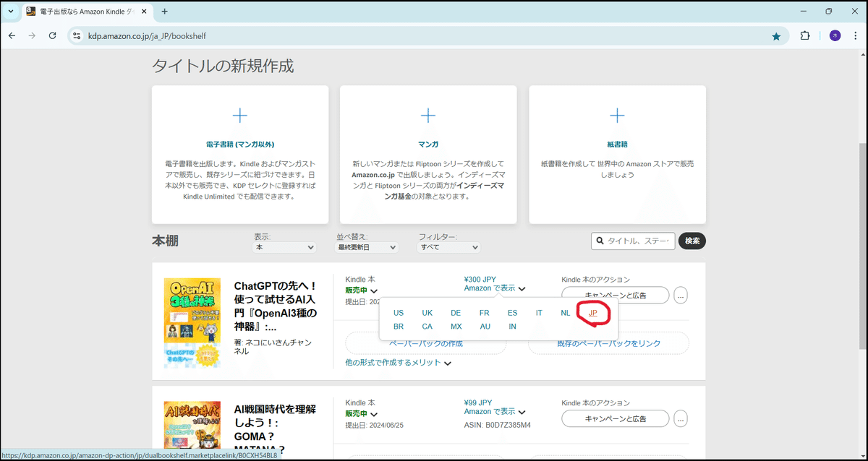Open the フィルター dropdown すべて
The width and height of the screenshot is (868, 461).
(449, 247)
